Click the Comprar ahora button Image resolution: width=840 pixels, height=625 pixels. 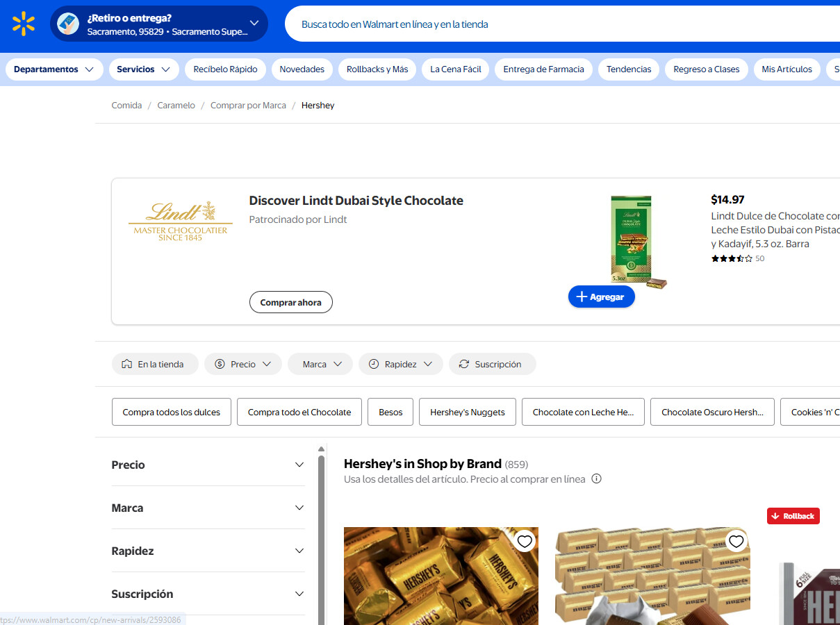point(291,303)
